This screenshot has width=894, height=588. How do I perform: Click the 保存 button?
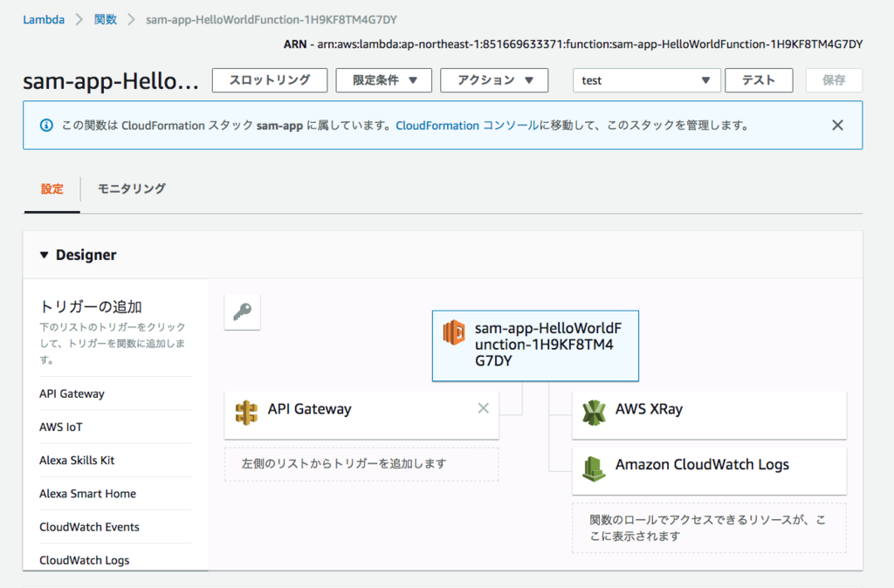[834, 80]
